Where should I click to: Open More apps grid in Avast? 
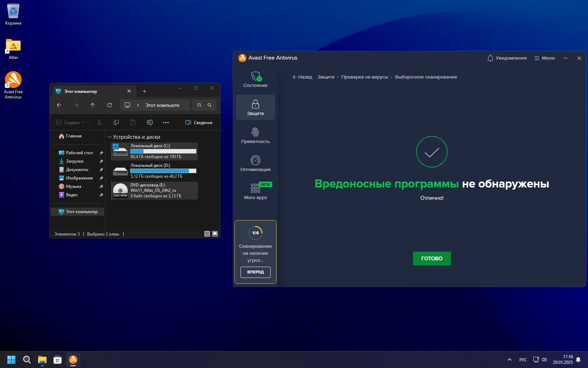255,191
